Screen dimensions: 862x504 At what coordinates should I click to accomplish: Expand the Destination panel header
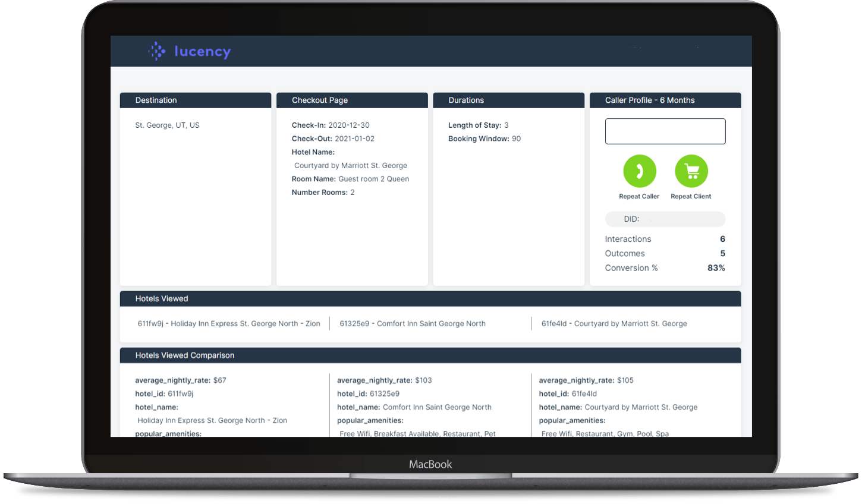[x=195, y=100]
